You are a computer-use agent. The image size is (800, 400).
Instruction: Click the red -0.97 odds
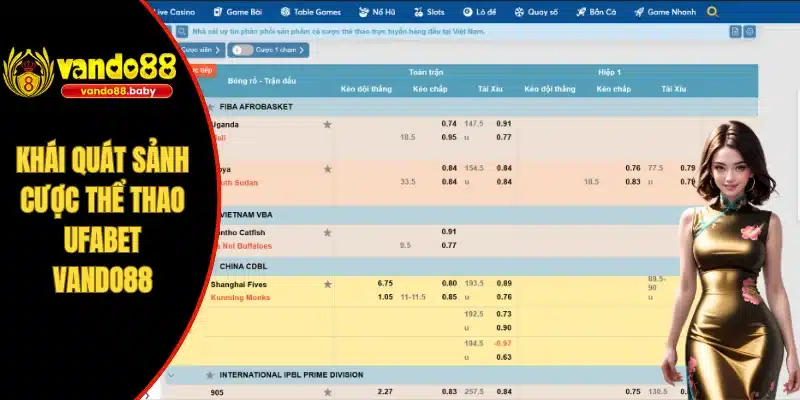pos(503,343)
